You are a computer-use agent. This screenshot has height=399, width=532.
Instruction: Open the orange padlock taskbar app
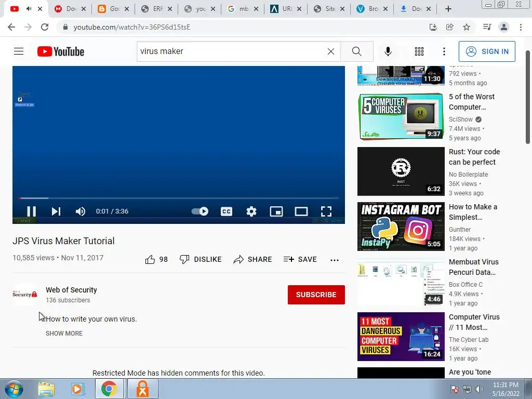(142, 389)
